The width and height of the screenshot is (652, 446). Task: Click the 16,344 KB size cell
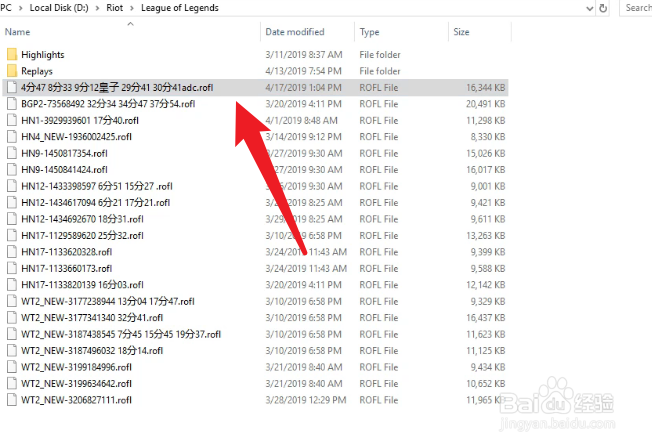(x=486, y=88)
